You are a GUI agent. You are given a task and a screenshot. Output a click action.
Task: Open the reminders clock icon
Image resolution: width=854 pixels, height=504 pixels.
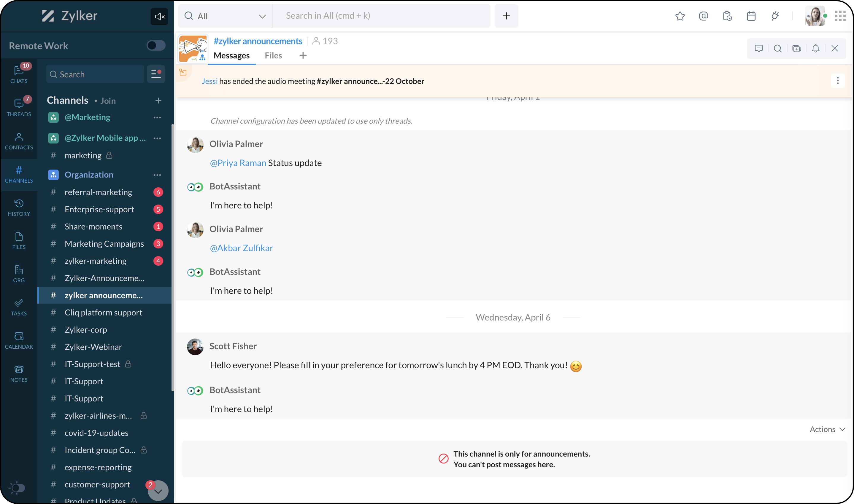[x=727, y=16]
